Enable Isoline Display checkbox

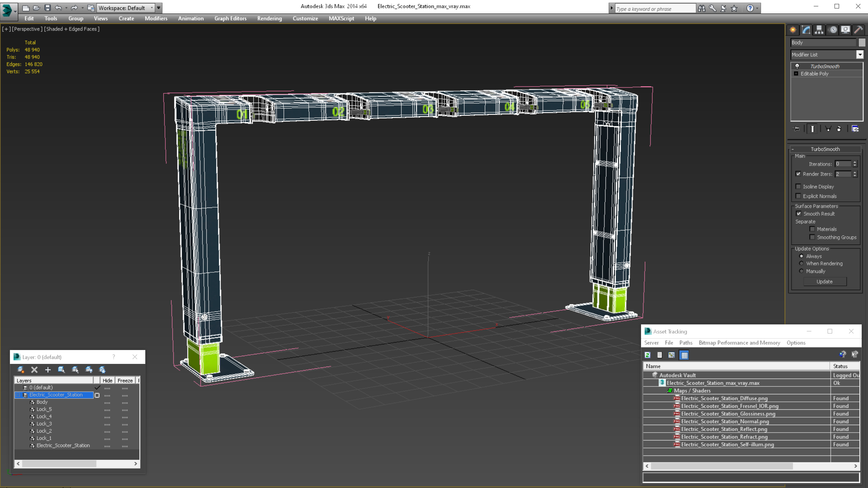point(798,186)
